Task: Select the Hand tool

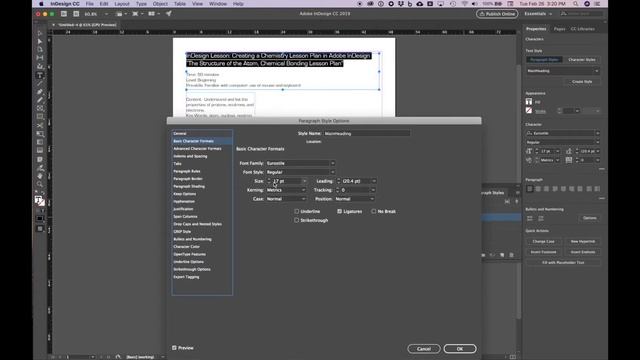Action: click(x=40, y=176)
